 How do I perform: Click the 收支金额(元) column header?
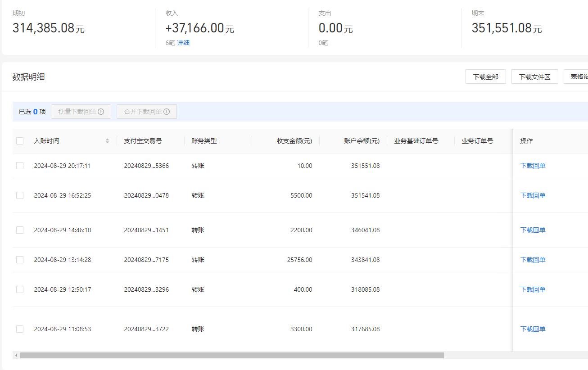point(294,141)
